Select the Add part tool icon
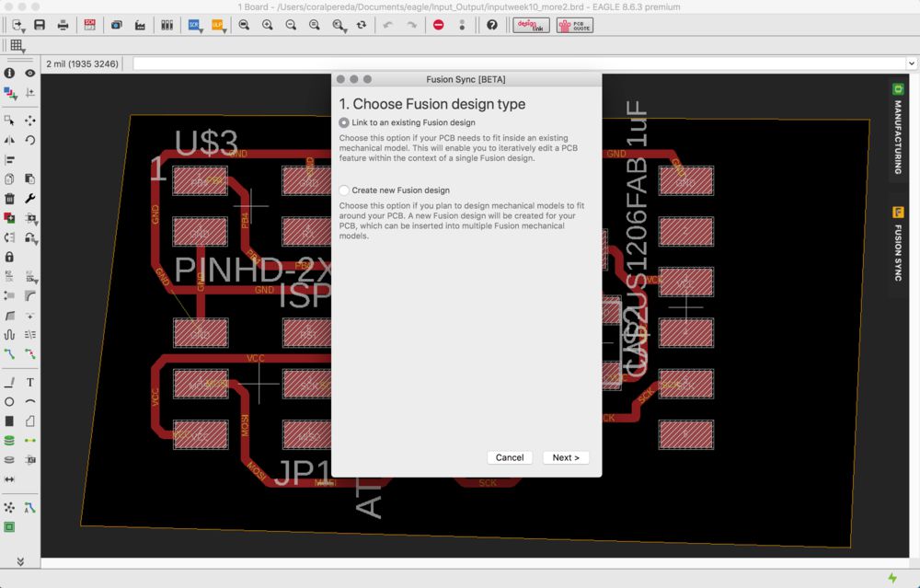920x588 pixels. [x=9, y=218]
